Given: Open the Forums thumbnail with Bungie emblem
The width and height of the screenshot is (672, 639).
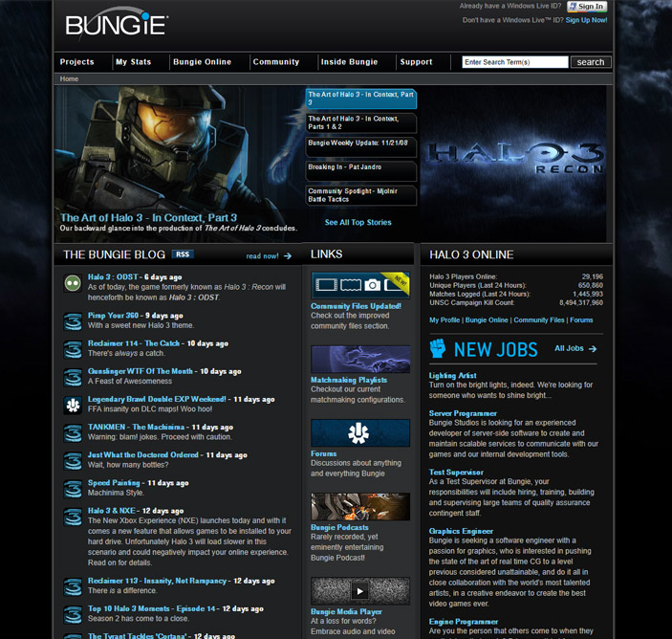Looking at the screenshot, I should 360,432.
